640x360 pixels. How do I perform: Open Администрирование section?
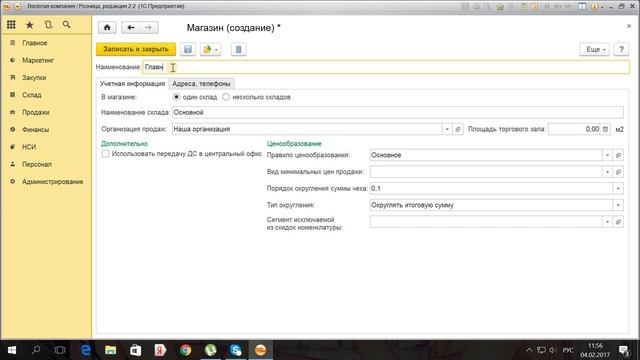52,182
